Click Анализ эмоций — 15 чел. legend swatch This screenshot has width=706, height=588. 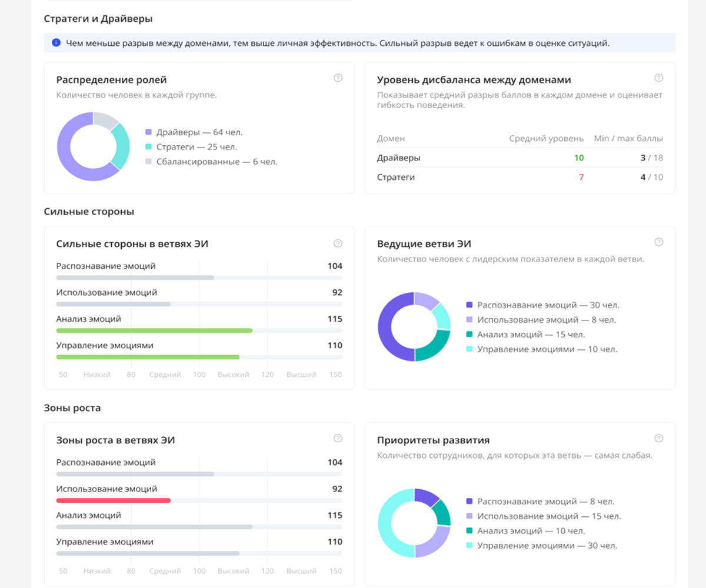click(x=469, y=335)
